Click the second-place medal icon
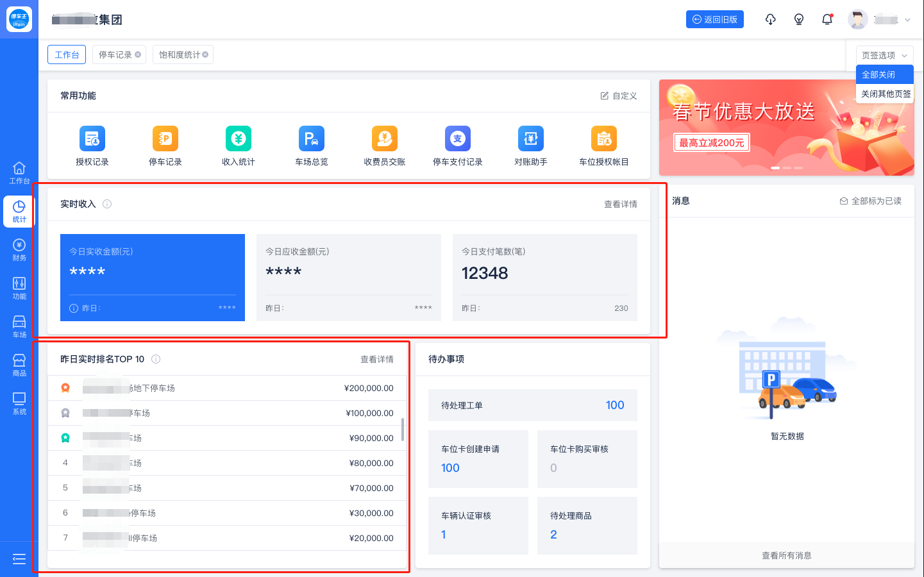Image resolution: width=924 pixels, height=577 pixels. tap(65, 413)
